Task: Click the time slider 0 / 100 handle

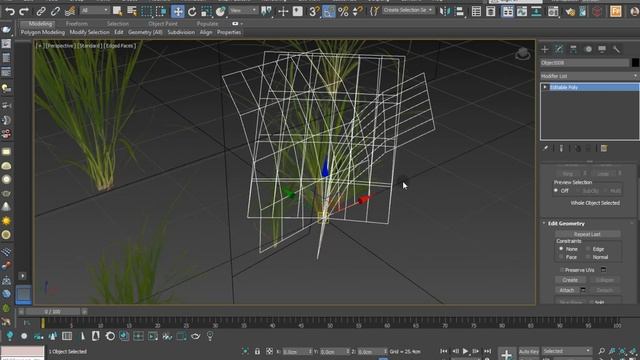Action: [53, 311]
